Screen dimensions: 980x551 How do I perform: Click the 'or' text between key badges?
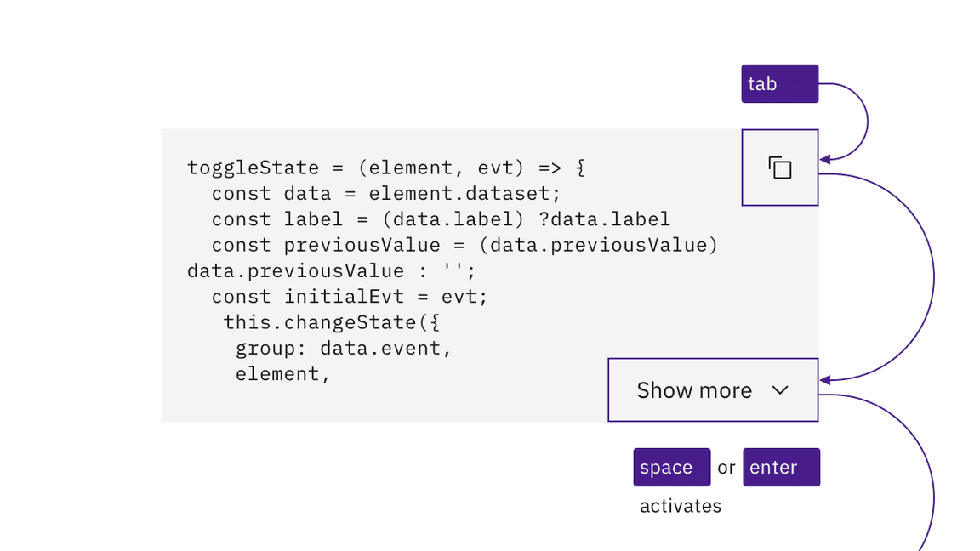click(726, 467)
